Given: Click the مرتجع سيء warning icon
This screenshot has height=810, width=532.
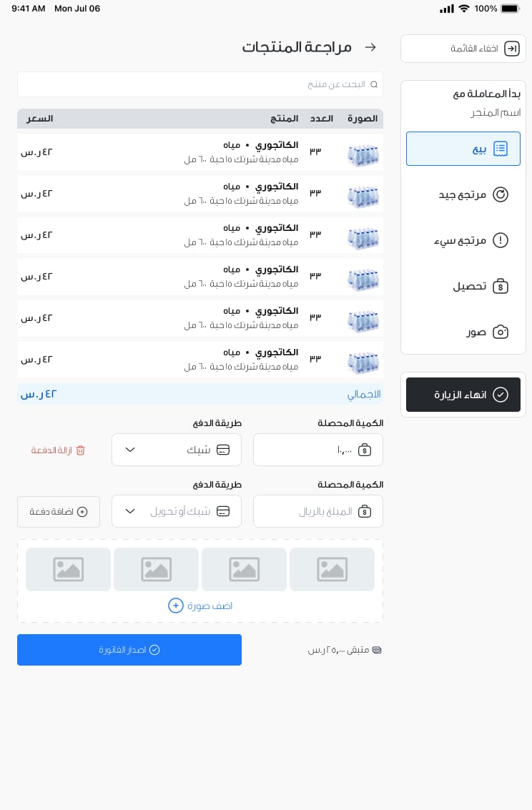Looking at the screenshot, I should pos(501,240).
